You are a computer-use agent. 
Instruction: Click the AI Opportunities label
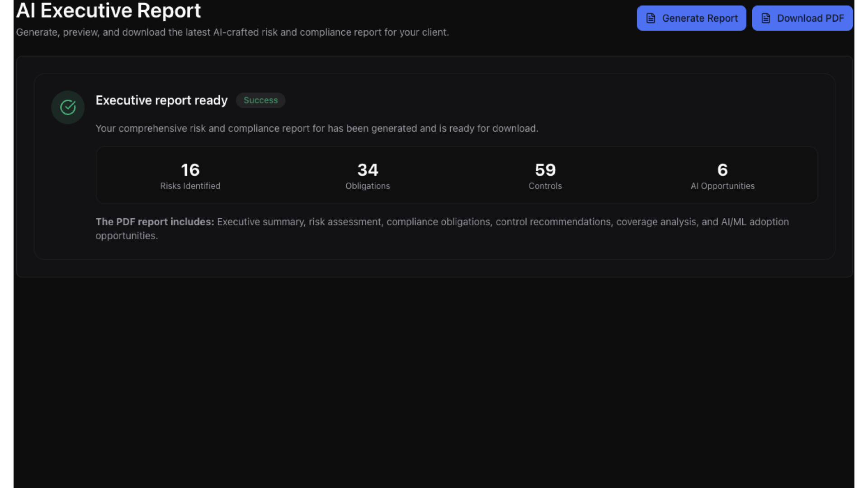[x=722, y=186]
